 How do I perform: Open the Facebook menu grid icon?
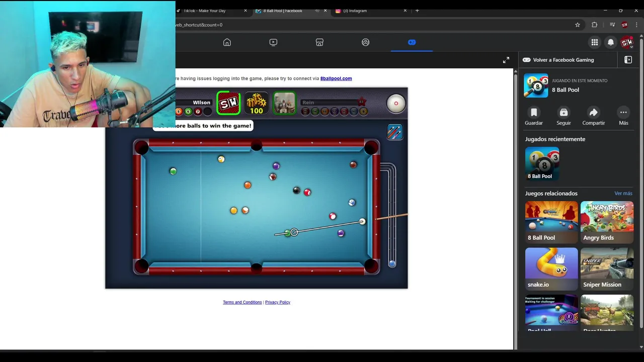(x=595, y=43)
